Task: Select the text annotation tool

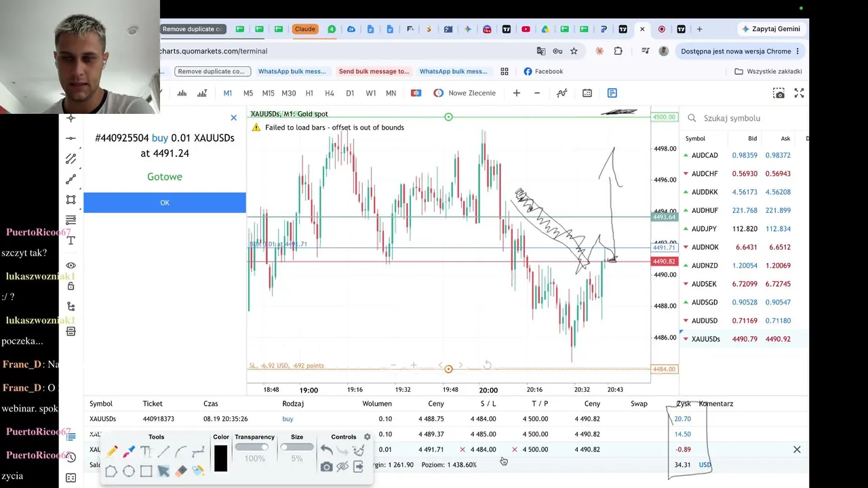Action: pyautogui.click(x=146, y=451)
